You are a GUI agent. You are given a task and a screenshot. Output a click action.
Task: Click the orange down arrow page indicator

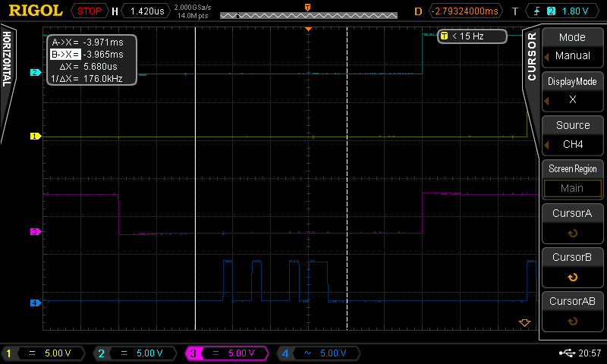(x=524, y=322)
